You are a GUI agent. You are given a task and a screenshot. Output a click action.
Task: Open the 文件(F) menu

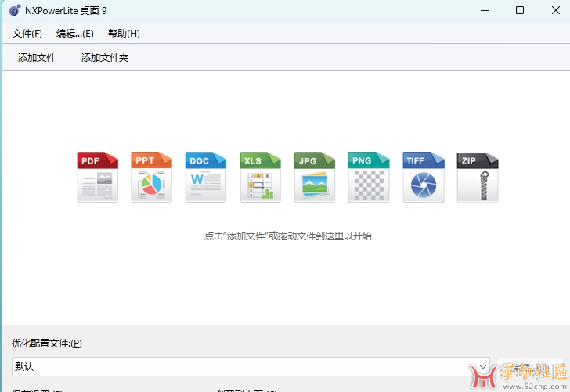point(27,34)
